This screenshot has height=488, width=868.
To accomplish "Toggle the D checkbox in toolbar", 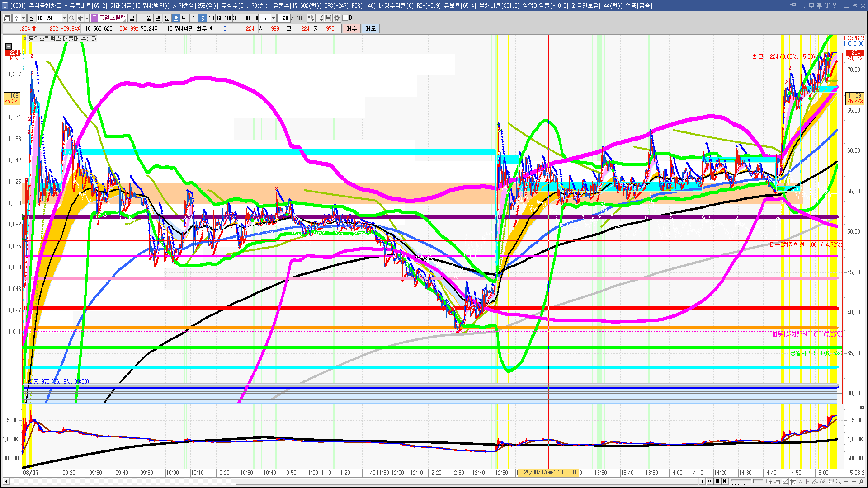I will [345, 18].
